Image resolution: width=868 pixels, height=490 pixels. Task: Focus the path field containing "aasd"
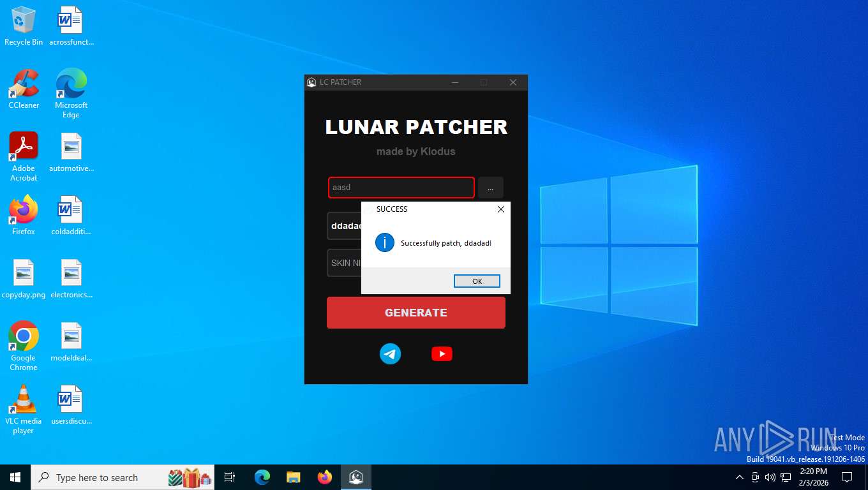[401, 188]
